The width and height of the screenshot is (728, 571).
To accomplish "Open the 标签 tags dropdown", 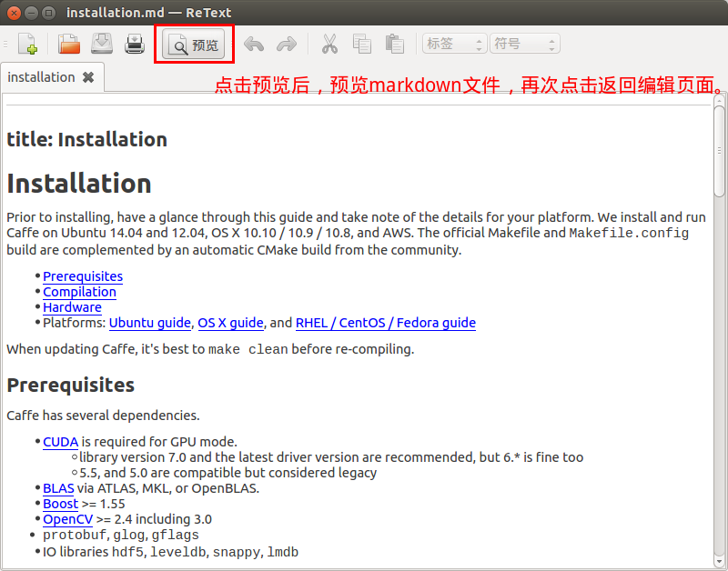I will click(x=454, y=44).
